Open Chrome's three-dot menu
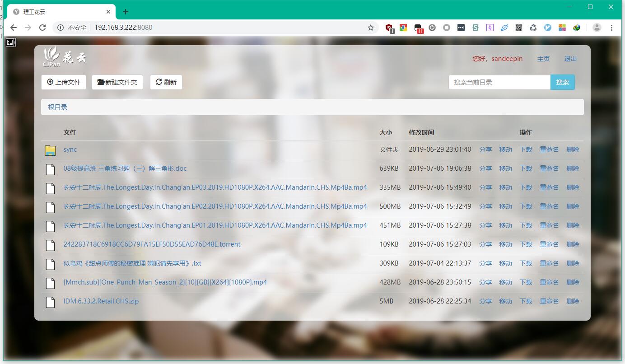Screen dimensions: 625x364 click(612, 28)
